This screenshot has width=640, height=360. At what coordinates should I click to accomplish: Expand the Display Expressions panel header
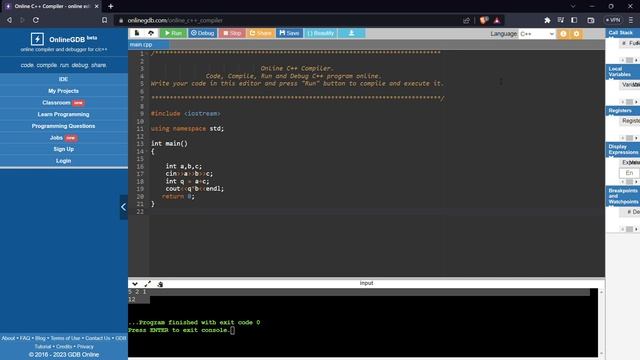[x=623, y=149]
